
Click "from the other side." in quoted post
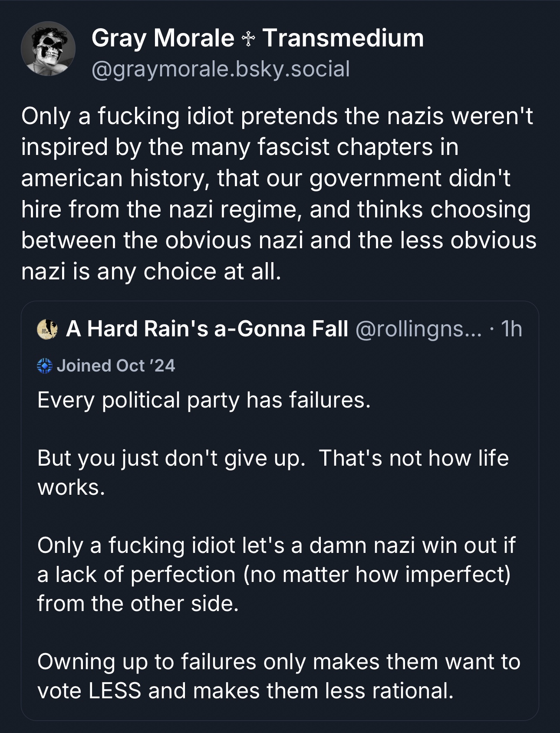click(x=138, y=604)
